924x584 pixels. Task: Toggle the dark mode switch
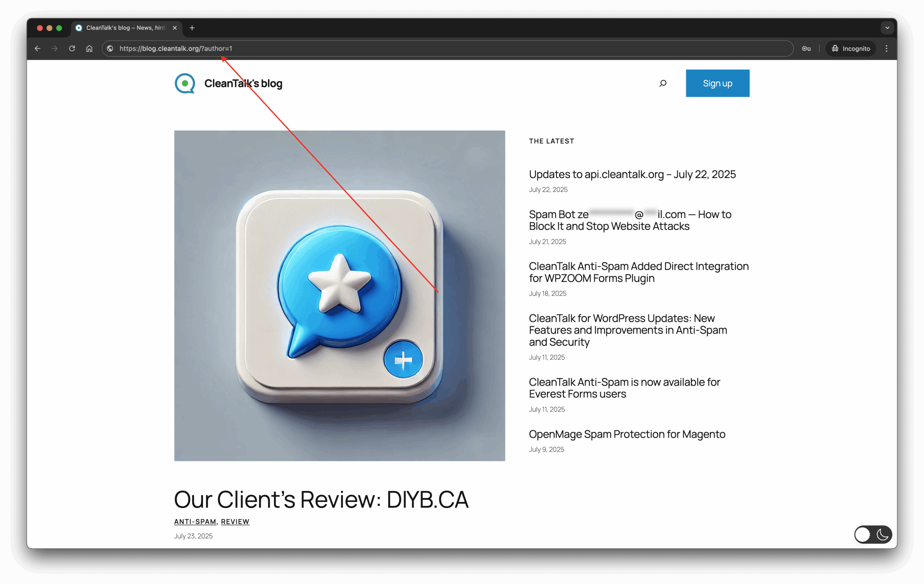click(x=873, y=535)
